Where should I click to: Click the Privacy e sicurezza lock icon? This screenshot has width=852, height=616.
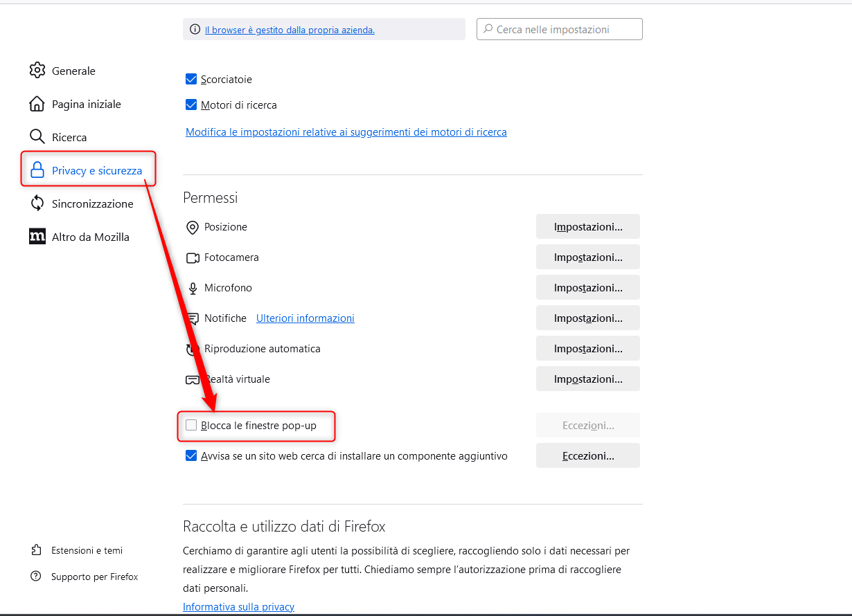37,170
